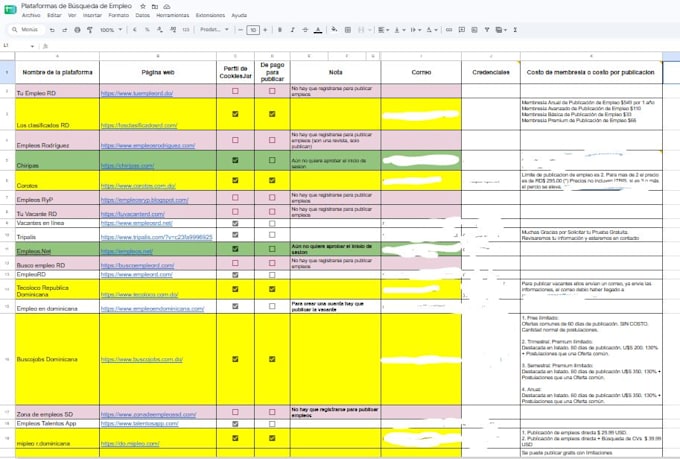Click the create filter funnel icon
This screenshot has width=680, height=459.
coord(487,30)
